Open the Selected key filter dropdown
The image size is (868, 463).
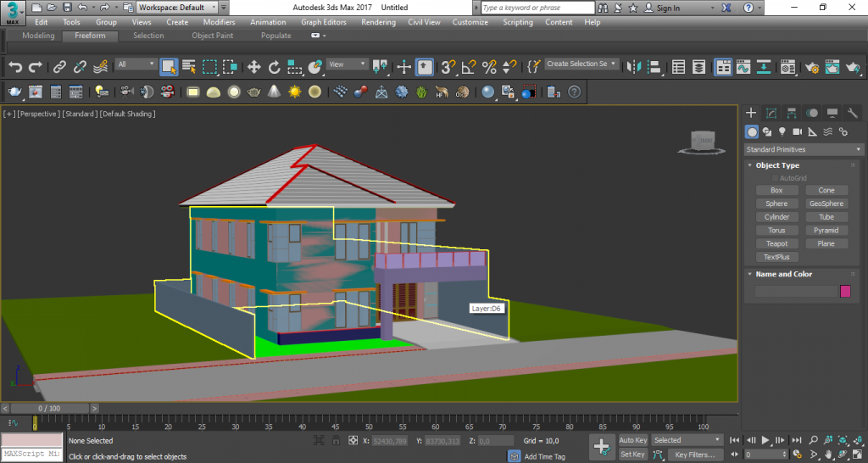[687, 440]
